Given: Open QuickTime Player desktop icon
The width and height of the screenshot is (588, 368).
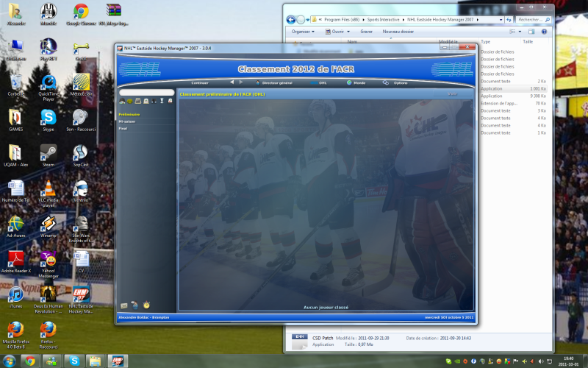Looking at the screenshot, I should (49, 88).
